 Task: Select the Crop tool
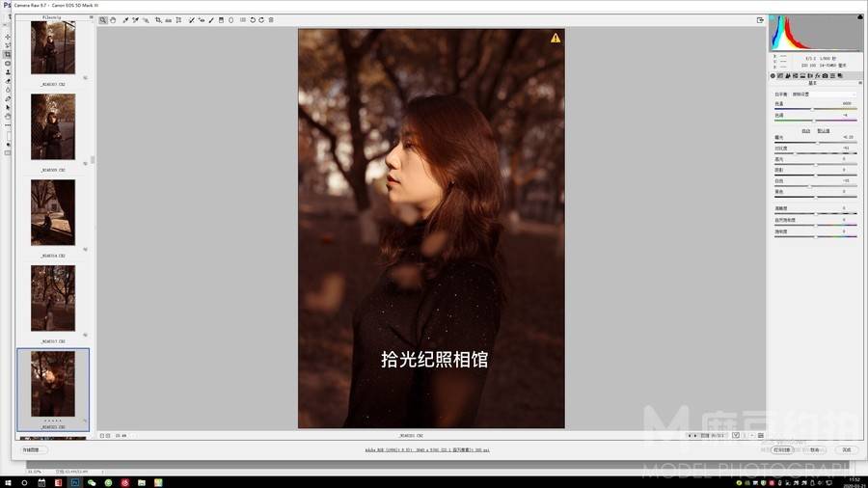(158, 20)
